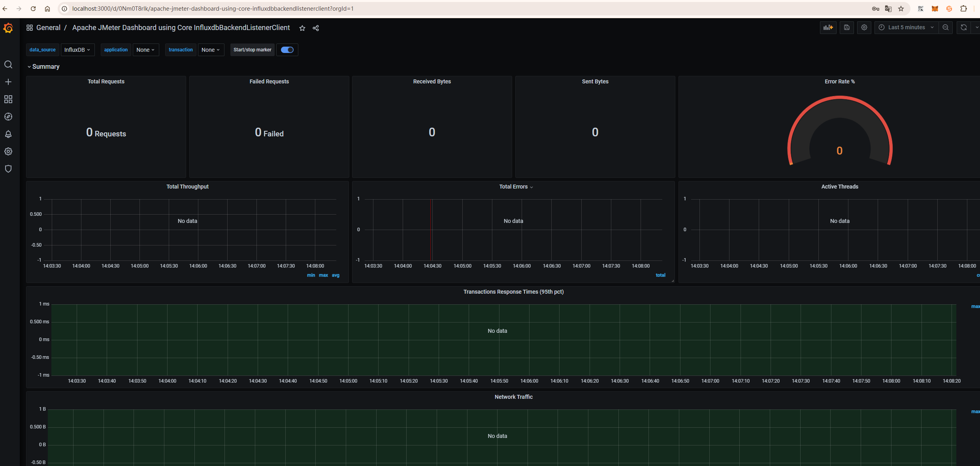Image resolution: width=980 pixels, height=466 pixels.
Task: Toggle the Start/stop marker switch
Action: pos(287,50)
